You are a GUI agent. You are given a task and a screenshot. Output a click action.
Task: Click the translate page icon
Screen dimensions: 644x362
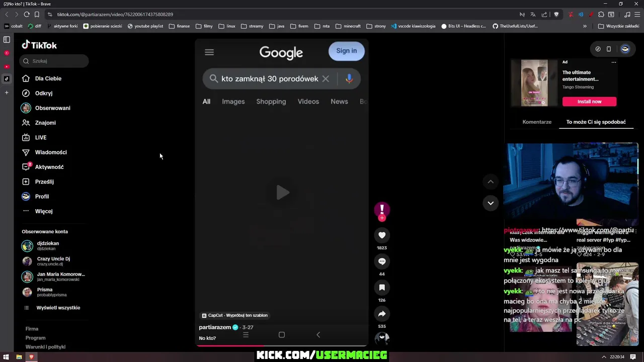(x=533, y=15)
